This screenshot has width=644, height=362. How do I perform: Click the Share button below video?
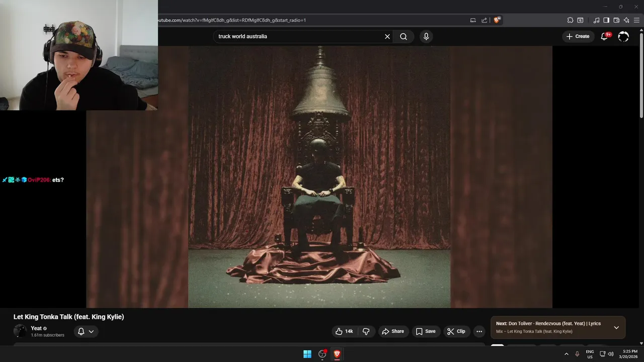tap(393, 331)
